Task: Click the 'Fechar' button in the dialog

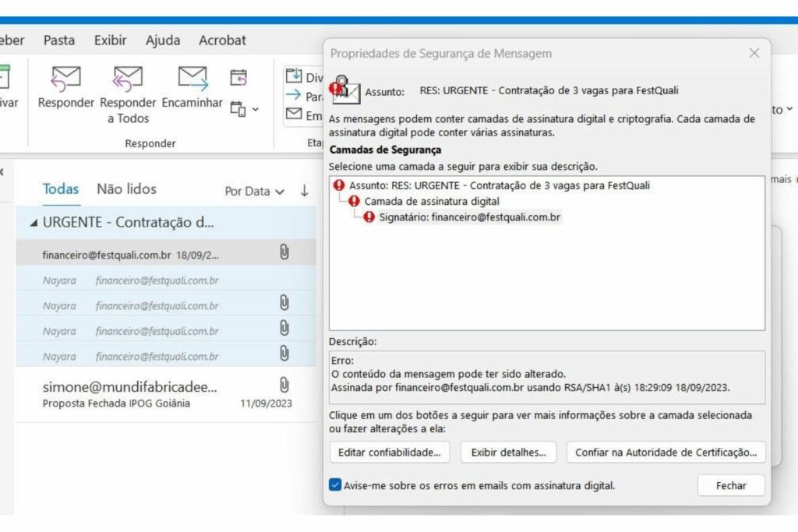Action: [731, 485]
